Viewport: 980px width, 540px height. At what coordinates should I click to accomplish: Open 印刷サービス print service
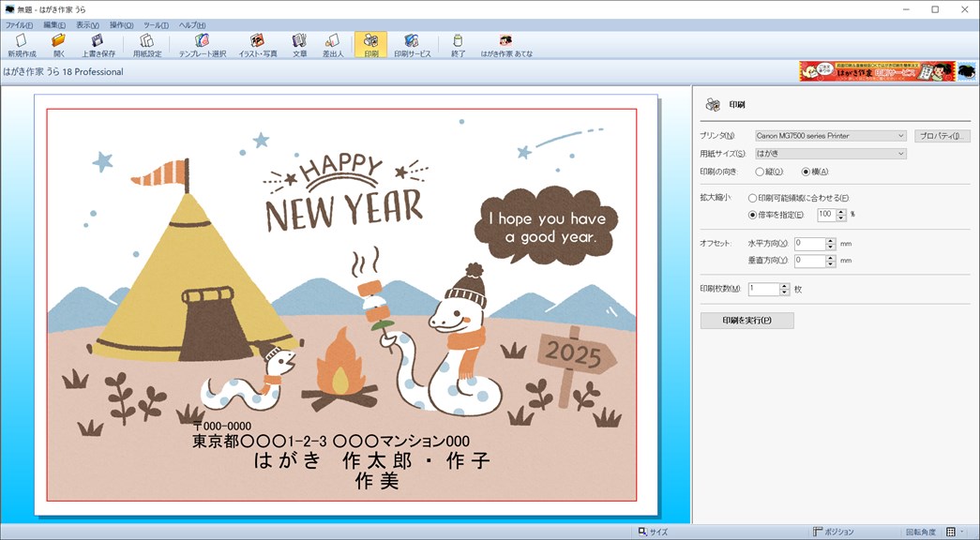coord(412,45)
